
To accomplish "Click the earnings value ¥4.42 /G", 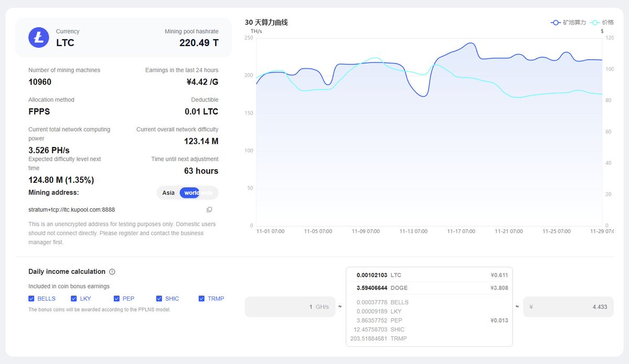I will (202, 82).
